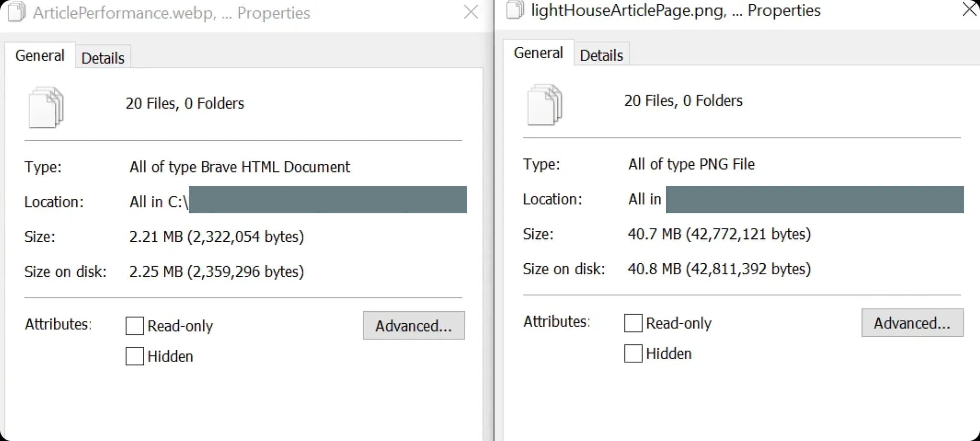Close the lightHouseArticlePage.png Properties window
Screen dimensions: 980x441
(x=970, y=9)
